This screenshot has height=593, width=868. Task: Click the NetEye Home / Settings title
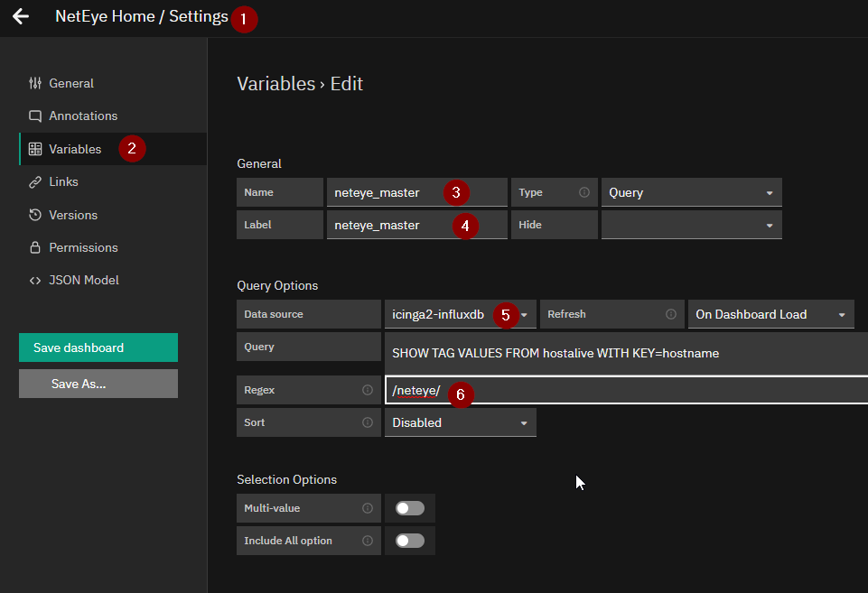click(x=142, y=16)
